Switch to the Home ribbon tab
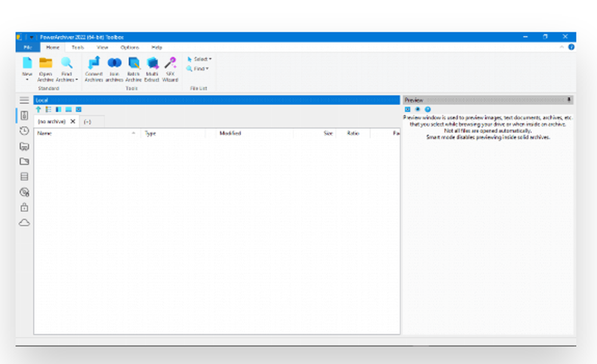 coord(53,47)
